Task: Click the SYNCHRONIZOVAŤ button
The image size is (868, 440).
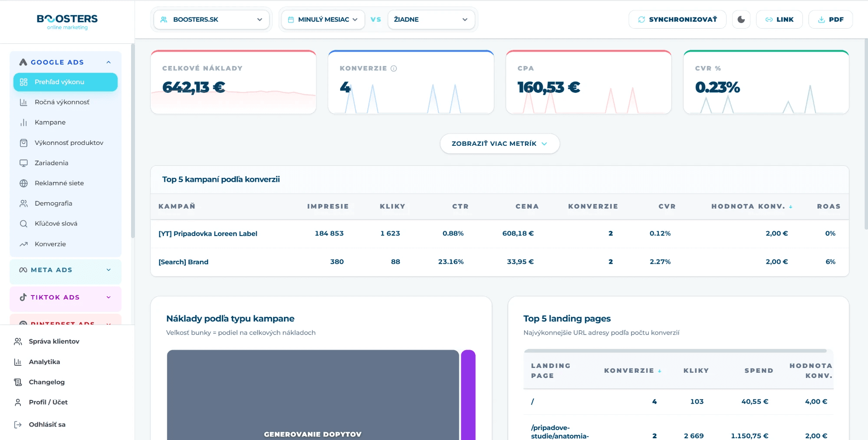Action: tap(677, 20)
